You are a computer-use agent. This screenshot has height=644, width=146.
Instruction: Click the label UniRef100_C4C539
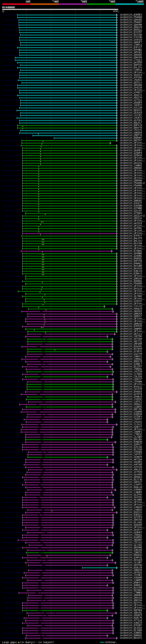pyautogui.click(x=131, y=371)
